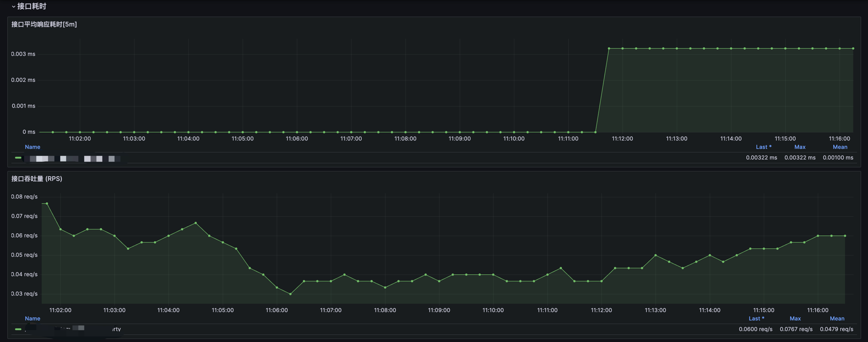Screen dimensions: 868x342
Task: Toggle the RPS series legend name
Action: point(73,329)
